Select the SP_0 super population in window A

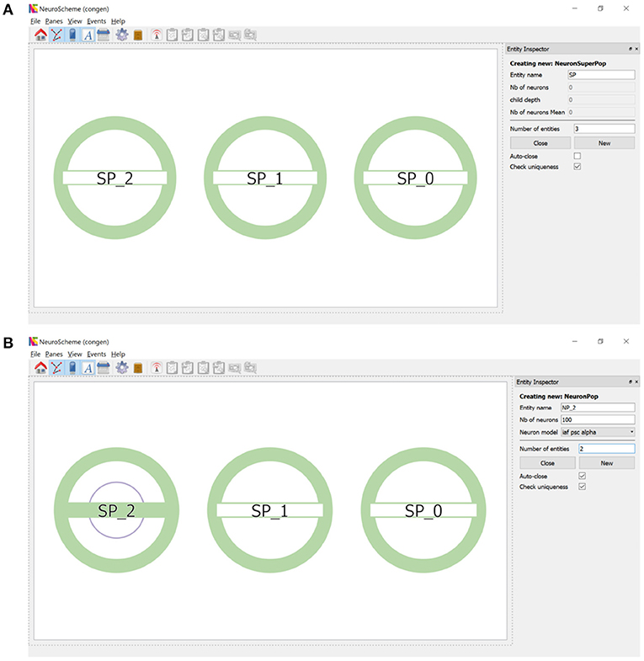tap(416, 178)
